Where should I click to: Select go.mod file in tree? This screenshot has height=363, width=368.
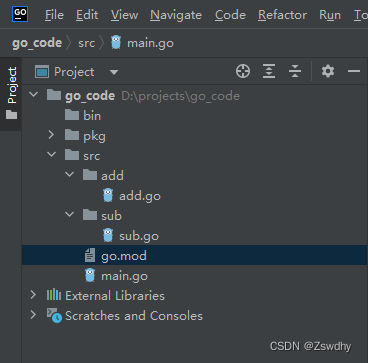tap(195, 256)
